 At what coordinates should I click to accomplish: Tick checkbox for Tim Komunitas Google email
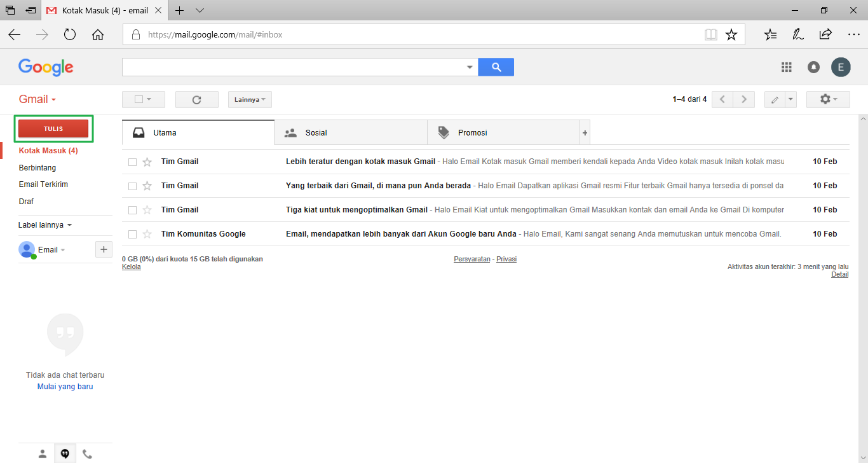point(133,235)
